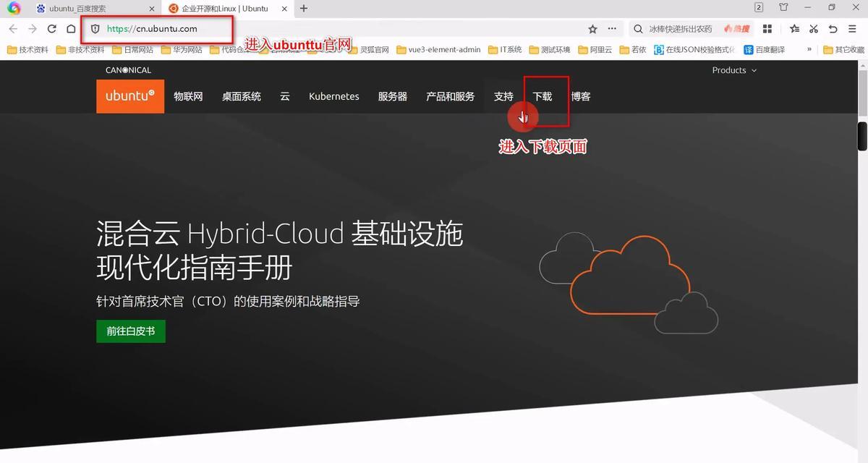868x463 pixels.
Task: Open the 技术资料 bookmark folder
Action: click(27, 50)
